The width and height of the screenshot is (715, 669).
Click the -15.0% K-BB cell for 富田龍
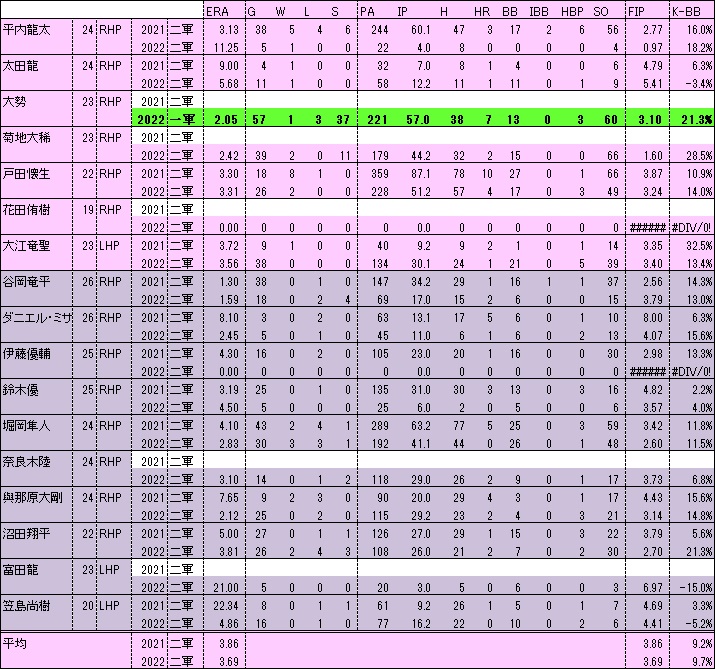(695, 588)
